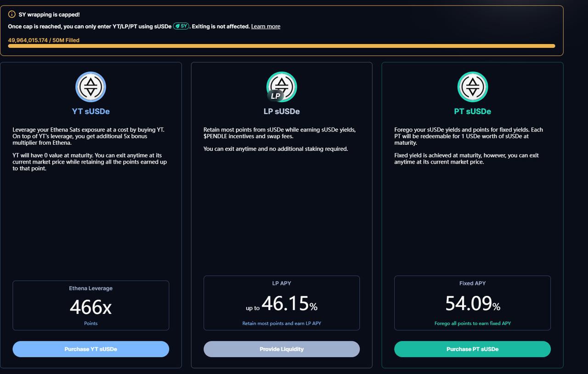
Task: Click the LP sUSDe token icon
Action: pos(282,87)
